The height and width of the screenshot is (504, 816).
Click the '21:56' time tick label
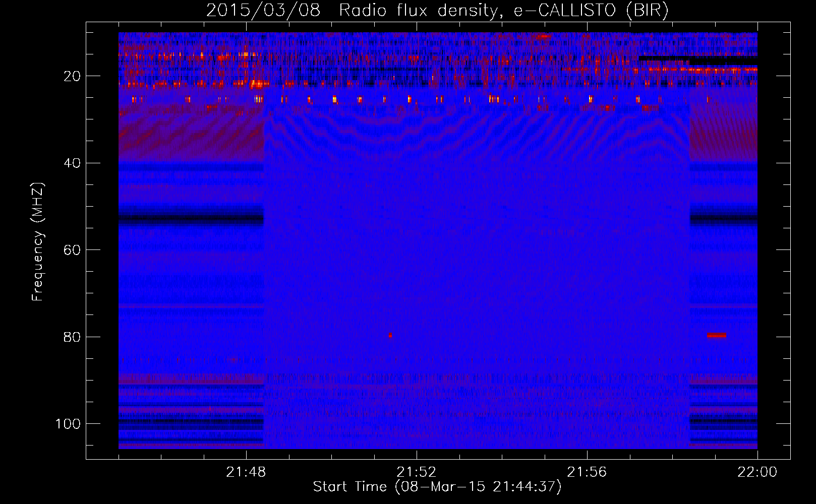coord(587,472)
